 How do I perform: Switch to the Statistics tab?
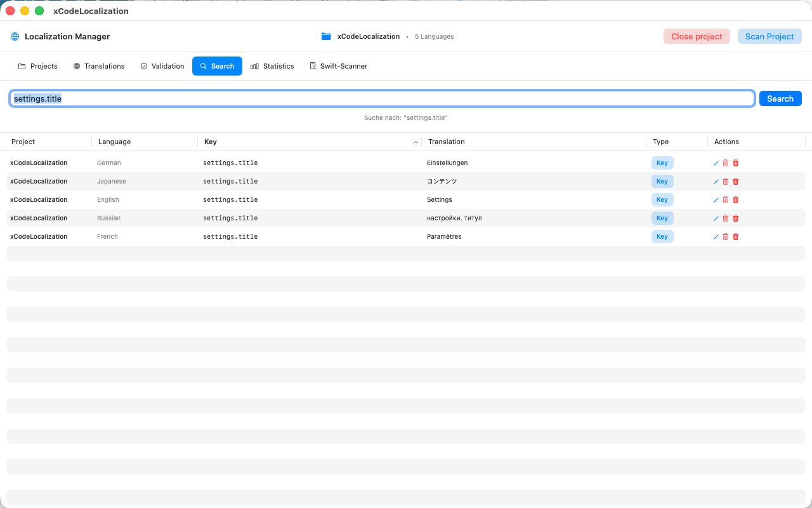point(272,66)
